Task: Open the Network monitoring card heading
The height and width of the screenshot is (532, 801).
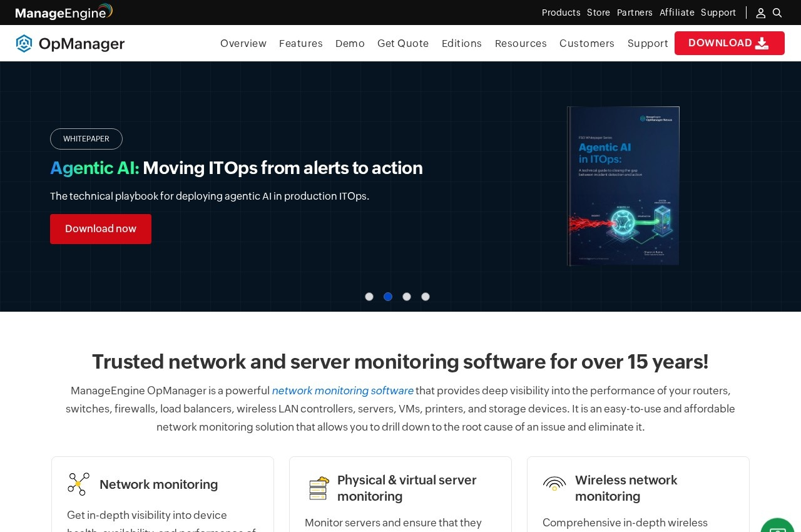Action: coord(159,484)
